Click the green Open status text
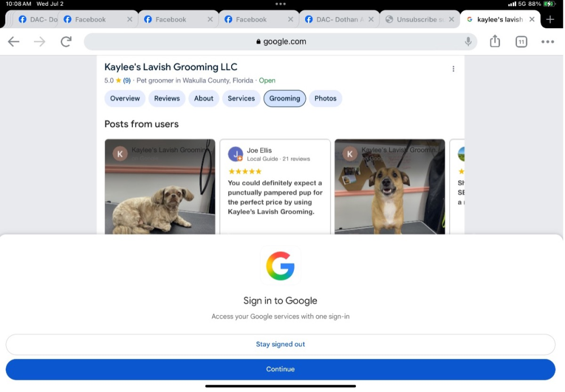565x392 pixels. click(267, 80)
